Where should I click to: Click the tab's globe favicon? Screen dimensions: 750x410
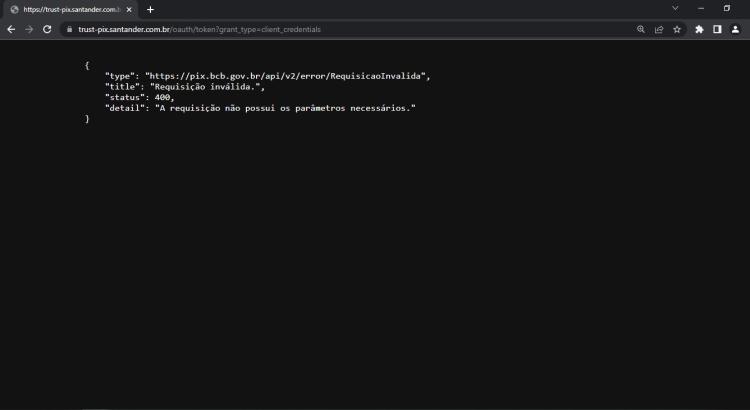pos(14,10)
